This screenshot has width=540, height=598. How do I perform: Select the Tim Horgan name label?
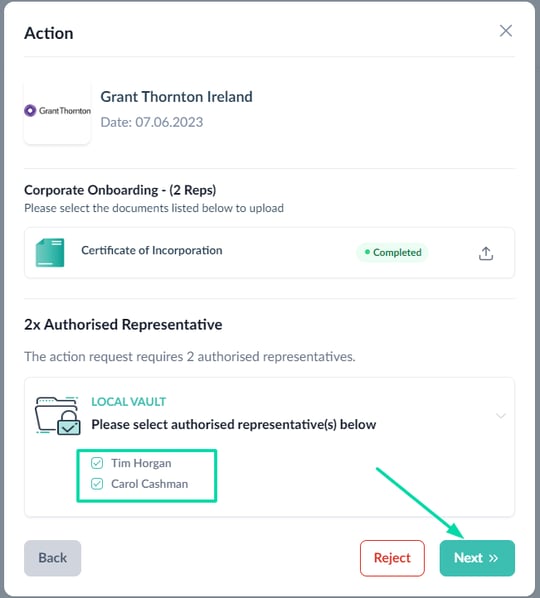point(141,463)
